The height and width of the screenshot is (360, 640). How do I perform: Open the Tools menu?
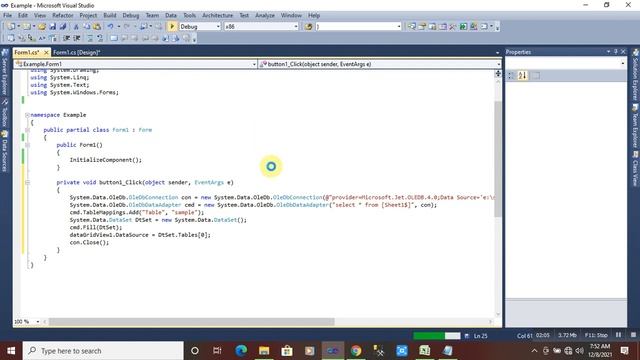pyautogui.click(x=189, y=16)
